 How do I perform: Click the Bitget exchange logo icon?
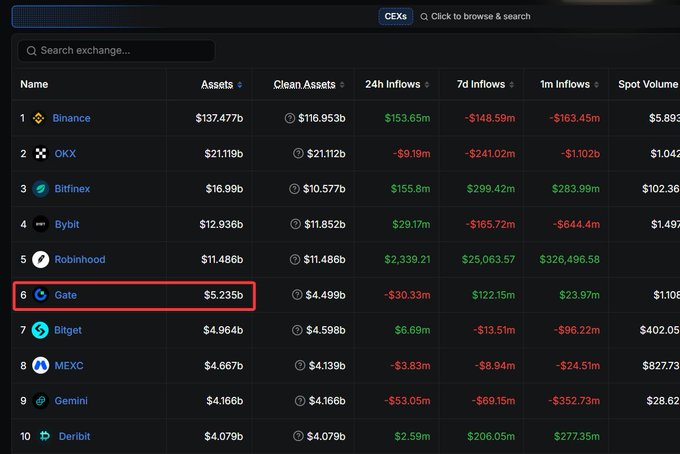coord(40,330)
